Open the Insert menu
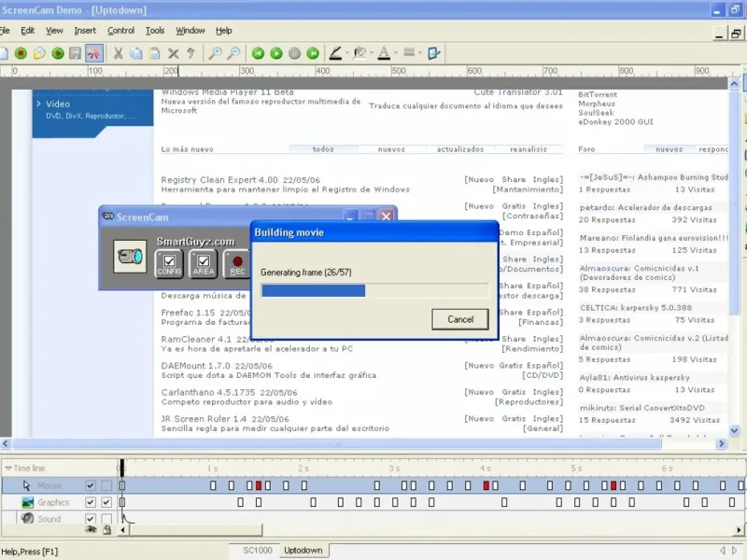747x560 pixels. (x=85, y=31)
